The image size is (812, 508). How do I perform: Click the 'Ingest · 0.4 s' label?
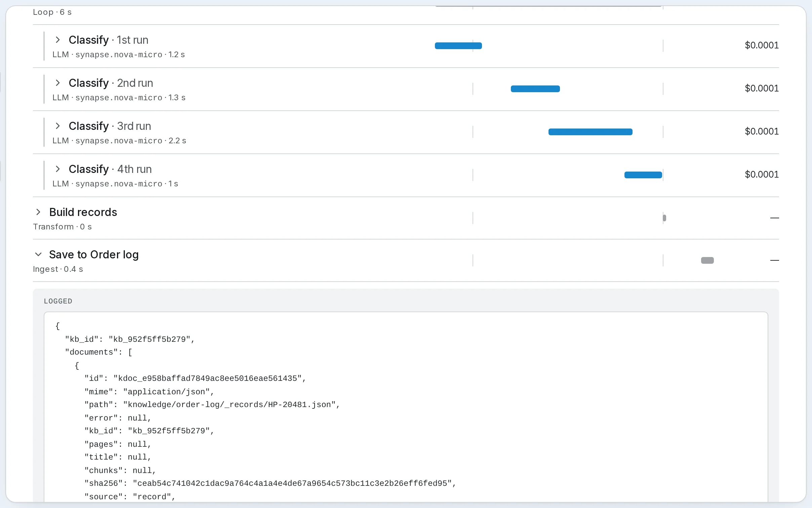coord(58,269)
